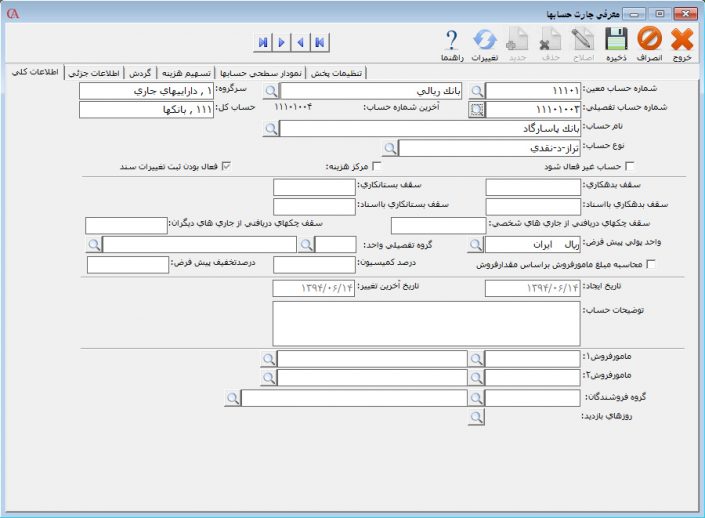Screen dimensions: 705x518
Task: Open the تسهیم هزینه tab
Action: click(186, 73)
